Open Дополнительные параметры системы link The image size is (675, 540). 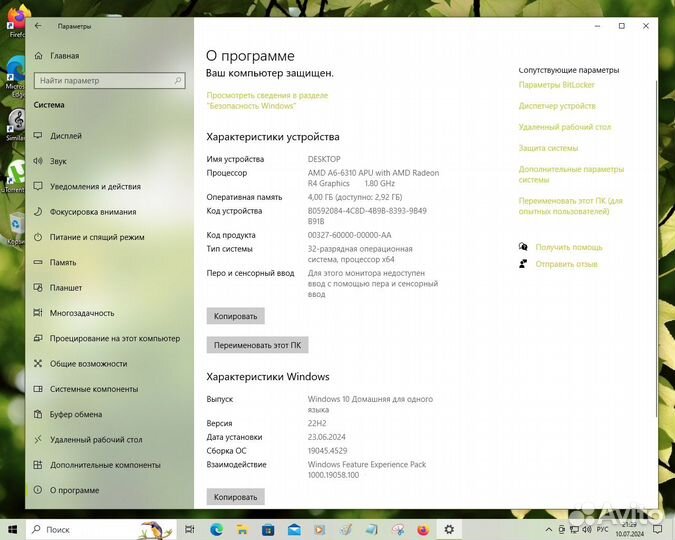tap(571, 174)
